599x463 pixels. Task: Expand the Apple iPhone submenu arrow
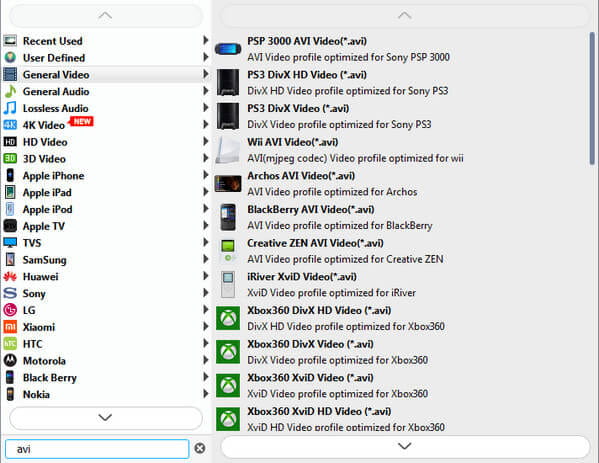click(x=206, y=175)
